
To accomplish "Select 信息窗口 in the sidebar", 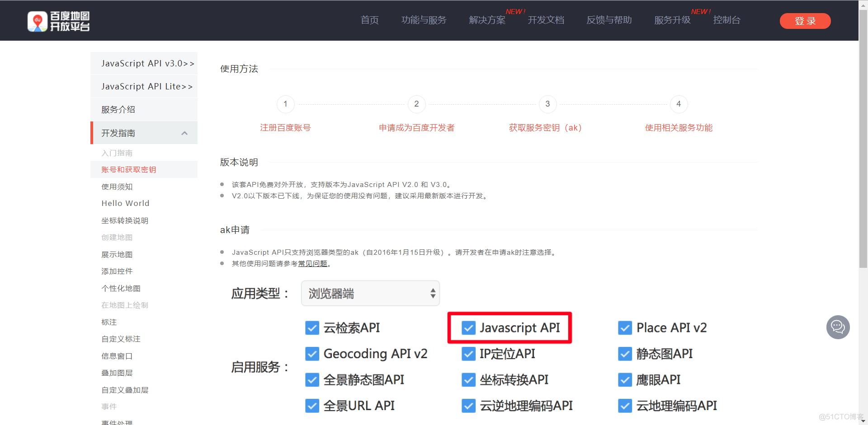I will (117, 356).
